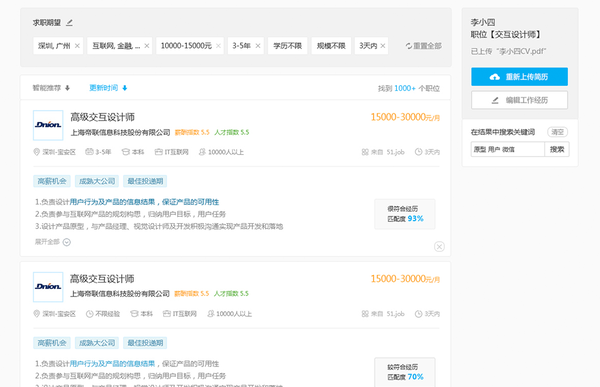Click first job's 来自 51job source icon
This screenshot has width=600, height=387.
tap(365, 152)
